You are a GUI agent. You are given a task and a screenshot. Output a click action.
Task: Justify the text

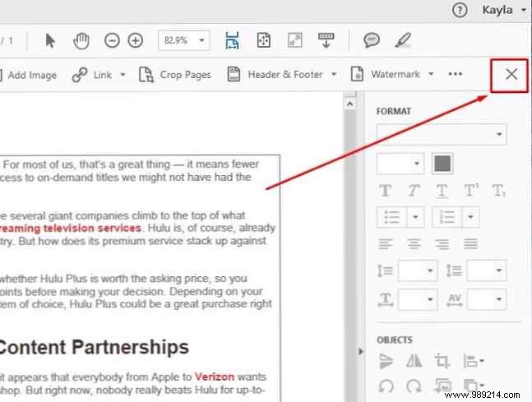click(x=470, y=243)
